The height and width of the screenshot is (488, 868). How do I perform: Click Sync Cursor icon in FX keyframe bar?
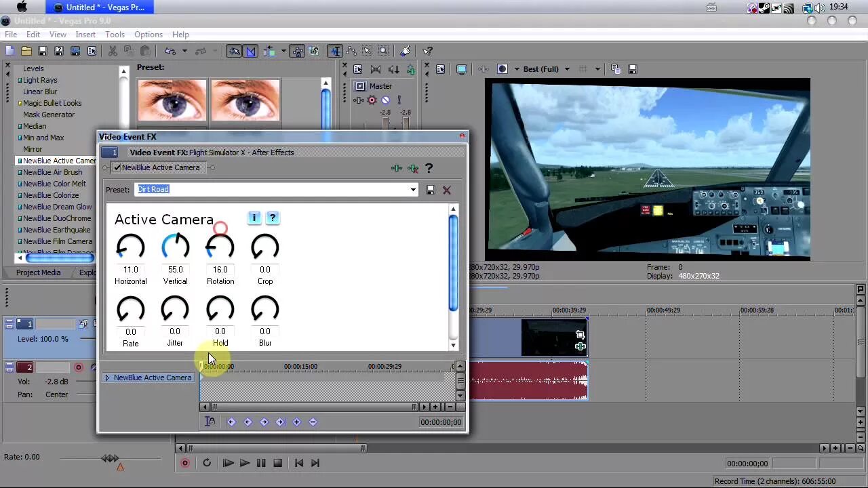tap(210, 422)
